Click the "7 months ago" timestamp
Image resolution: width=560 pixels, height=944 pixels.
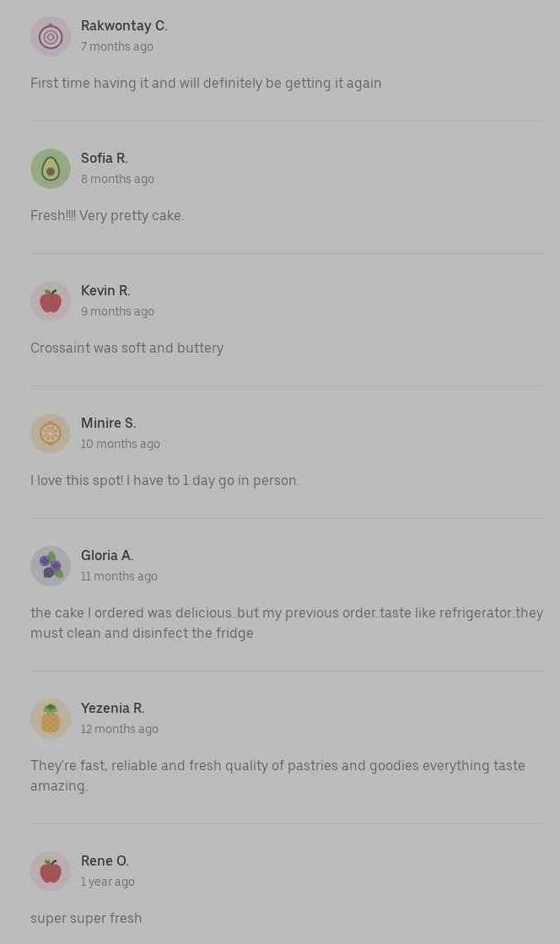pyautogui.click(x=117, y=47)
